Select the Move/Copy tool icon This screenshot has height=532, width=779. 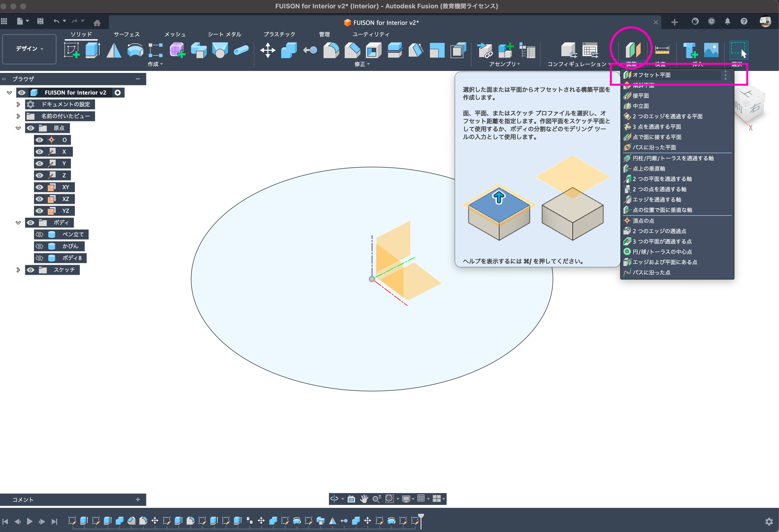(x=267, y=50)
